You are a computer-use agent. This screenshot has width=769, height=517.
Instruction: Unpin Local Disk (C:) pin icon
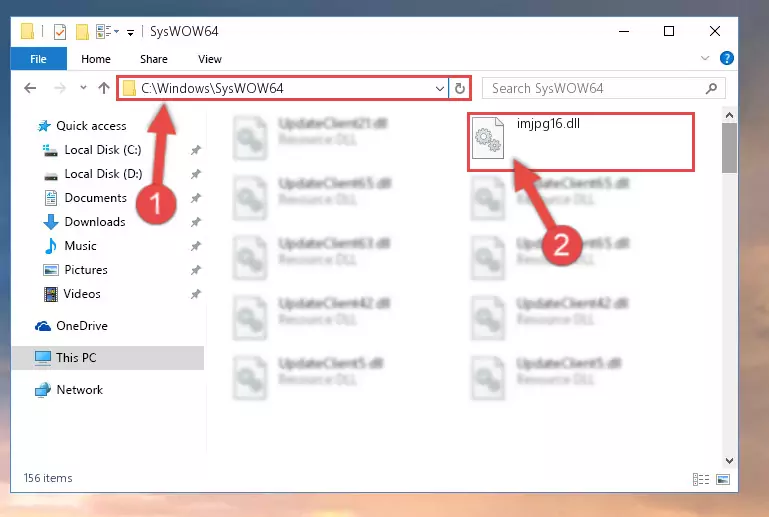pyautogui.click(x=195, y=150)
